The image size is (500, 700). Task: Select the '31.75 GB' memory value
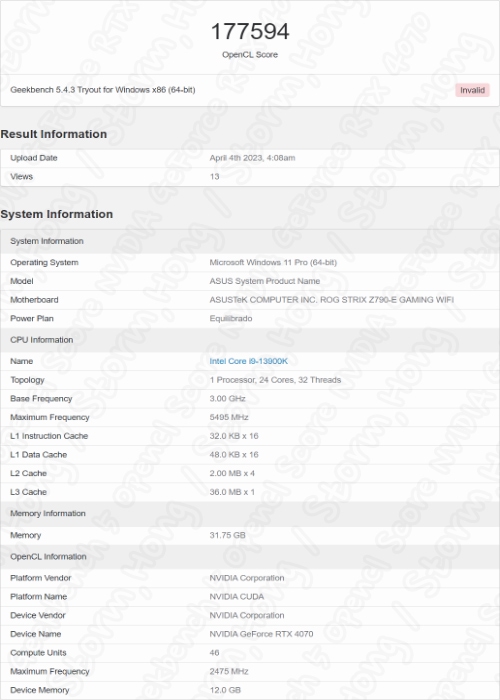pyautogui.click(x=228, y=535)
